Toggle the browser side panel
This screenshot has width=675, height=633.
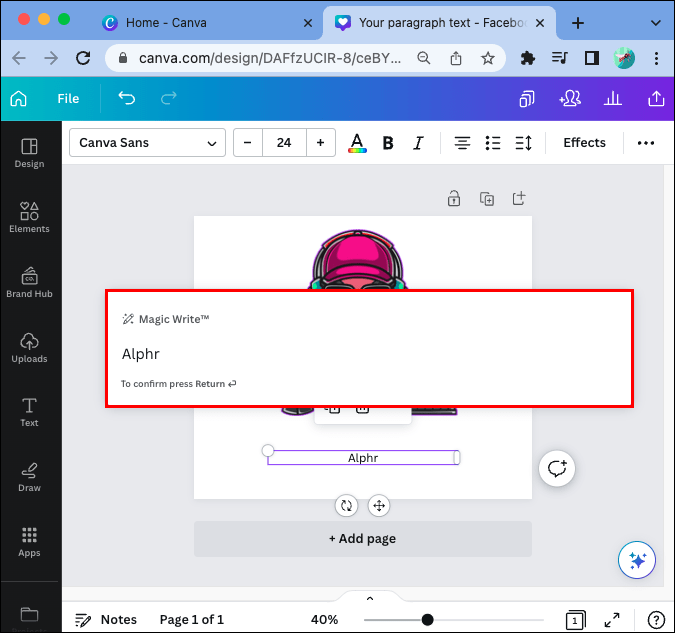[x=591, y=58]
